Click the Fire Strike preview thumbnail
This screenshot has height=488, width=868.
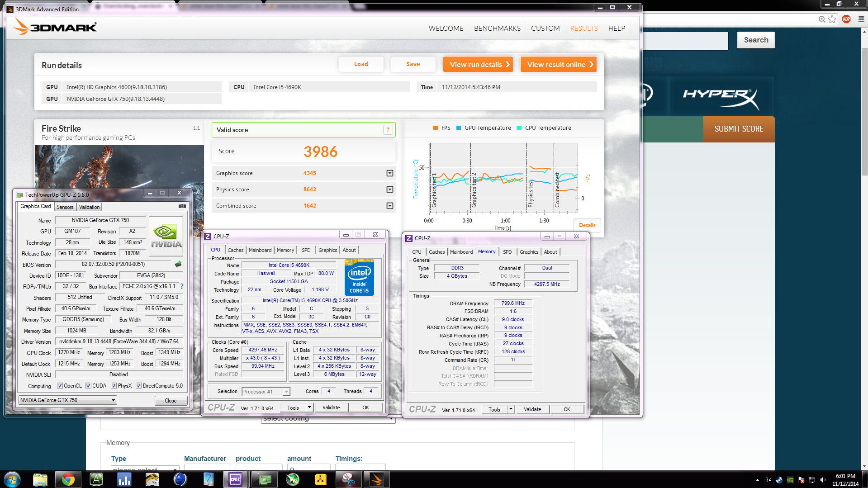tap(119, 166)
